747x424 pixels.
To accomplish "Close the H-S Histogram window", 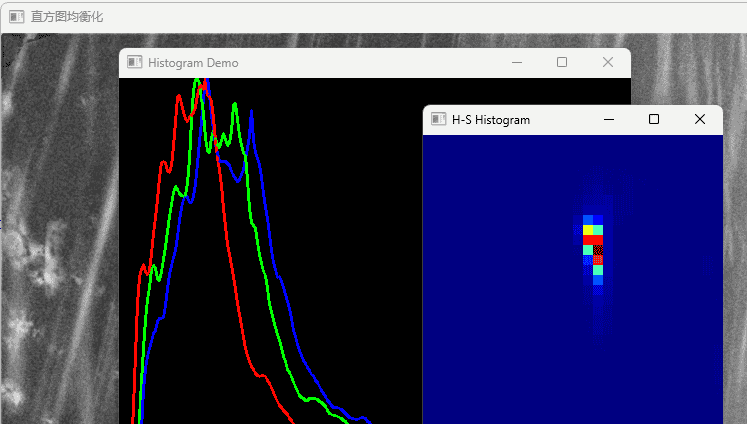I will pos(700,120).
